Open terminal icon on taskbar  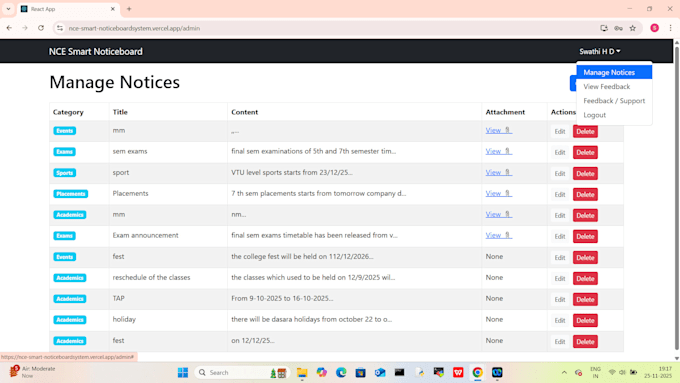tap(399, 373)
